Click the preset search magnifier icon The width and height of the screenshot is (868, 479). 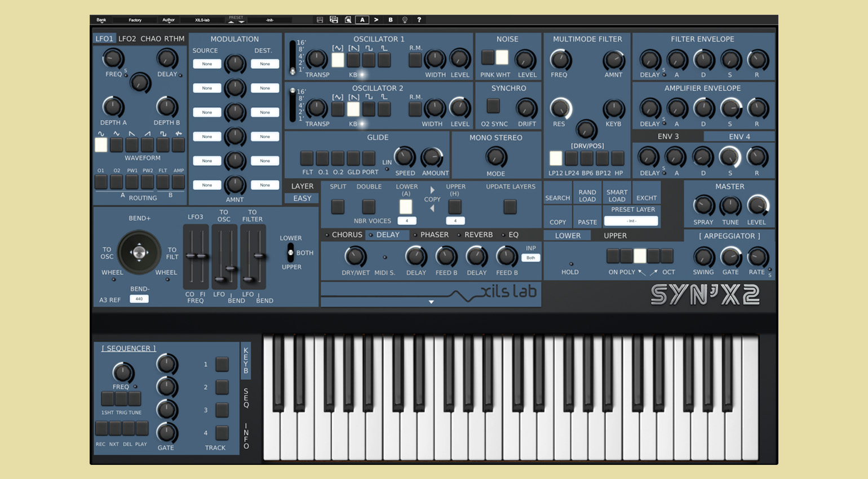pos(348,20)
